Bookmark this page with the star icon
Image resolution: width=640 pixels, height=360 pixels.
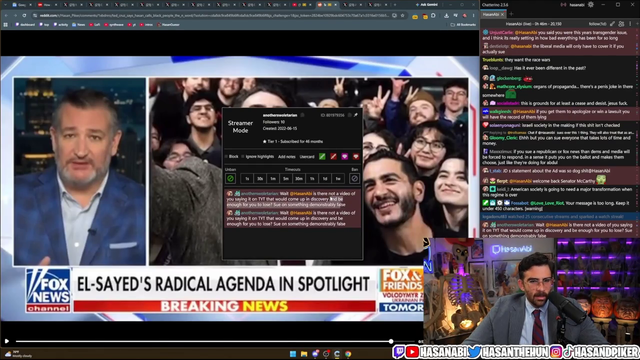tap(402, 16)
